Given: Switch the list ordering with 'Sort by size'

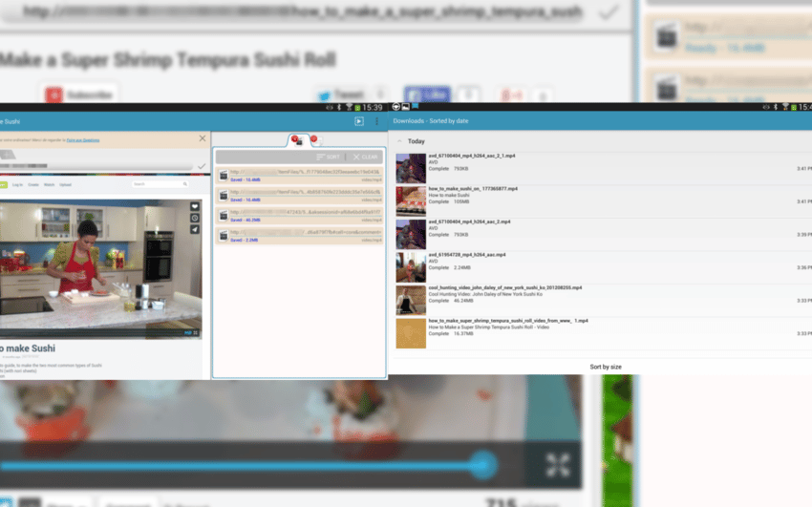Looking at the screenshot, I should pos(606,367).
